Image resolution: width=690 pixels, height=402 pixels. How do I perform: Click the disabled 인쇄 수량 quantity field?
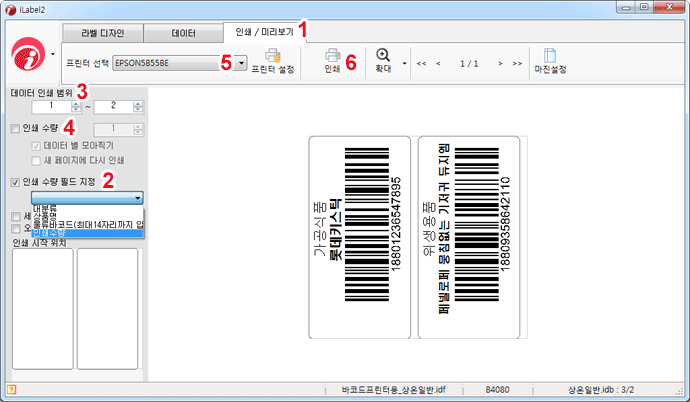click(113, 129)
